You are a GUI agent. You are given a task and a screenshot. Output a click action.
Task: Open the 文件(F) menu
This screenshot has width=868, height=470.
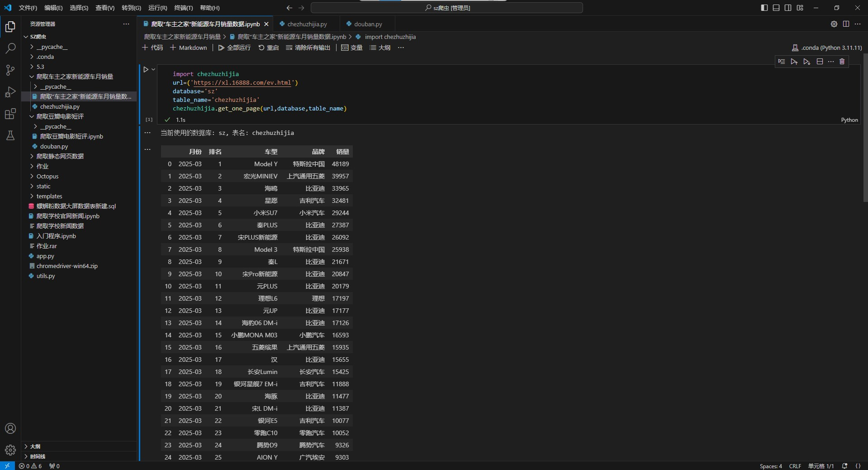[28, 8]
